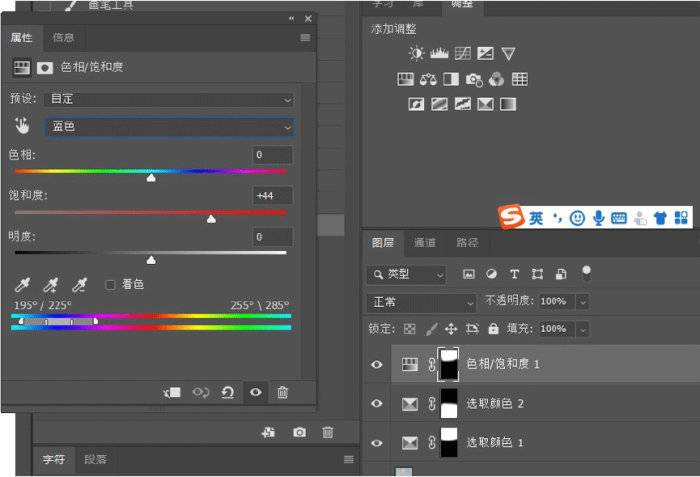Add a Color Balance adjustment
Image resolution: width=700 pixels, height=477 pixels.
tap(428, 80)
